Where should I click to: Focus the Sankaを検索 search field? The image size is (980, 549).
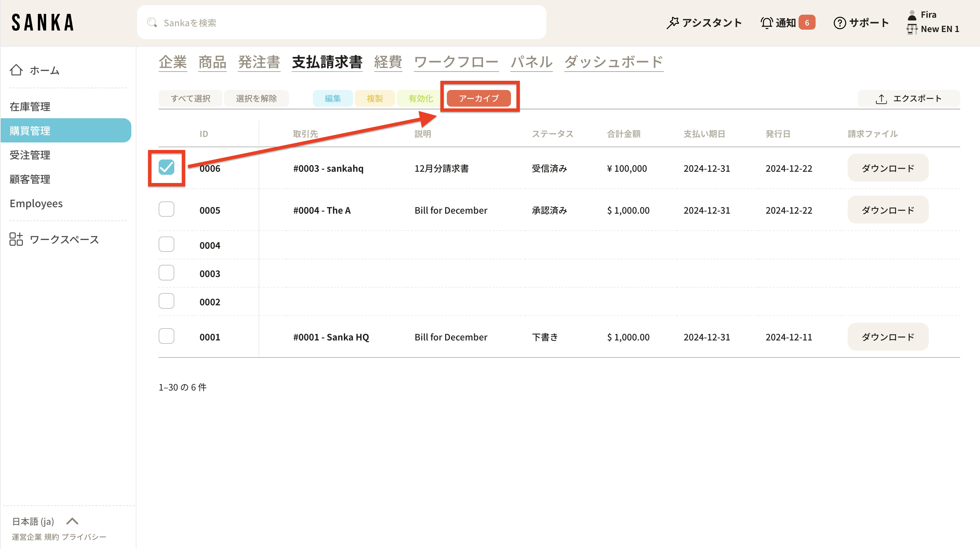342,23
